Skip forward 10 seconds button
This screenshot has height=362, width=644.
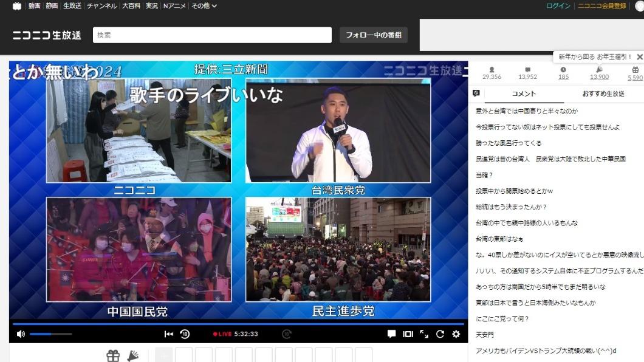click(x=287, y=334)
